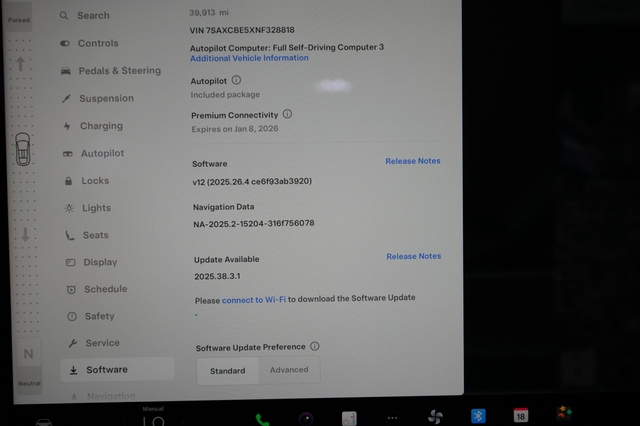Click the Controls toggle icon
640x426 pixels.
click(65, 43)
